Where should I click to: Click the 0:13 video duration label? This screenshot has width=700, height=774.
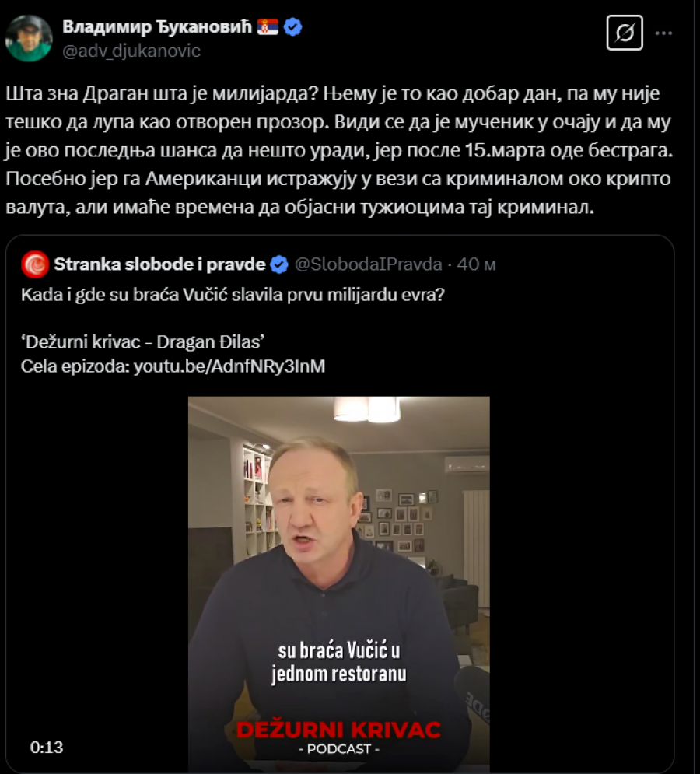[47, 747]
